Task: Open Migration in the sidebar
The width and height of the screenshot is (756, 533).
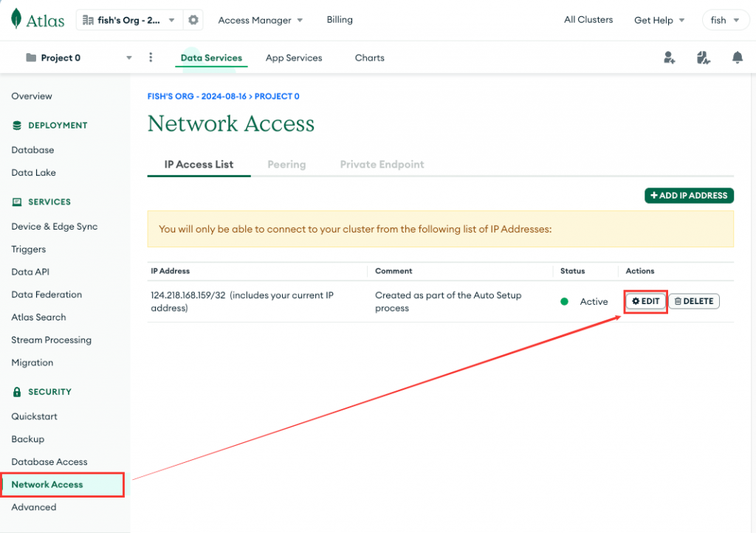Action: [32, 362]
